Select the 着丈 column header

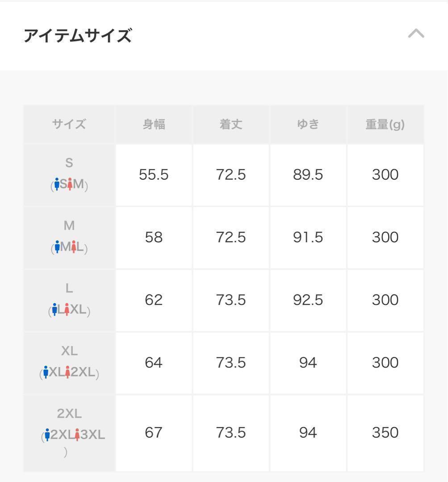231,125
